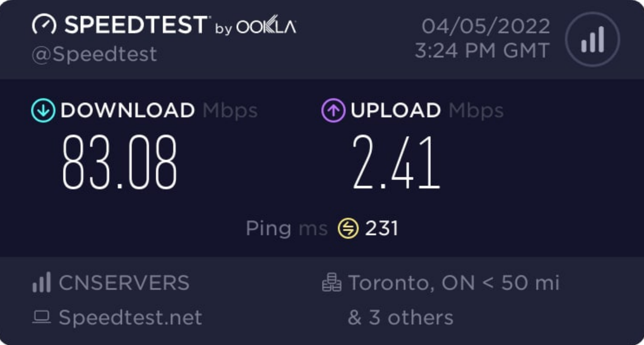This screenshot has height=345, width=644.
Task: Click the Speedtest gauge logo icon
Action: coord(44,25)
